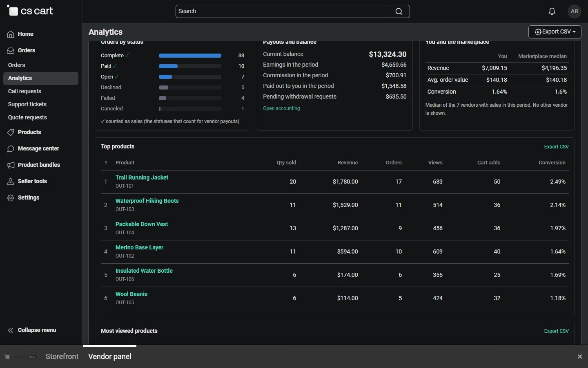The width and height of the screenshot is (588, 368).
Task: Open the AR user avatar menu
Action: [x=575, y=11]
